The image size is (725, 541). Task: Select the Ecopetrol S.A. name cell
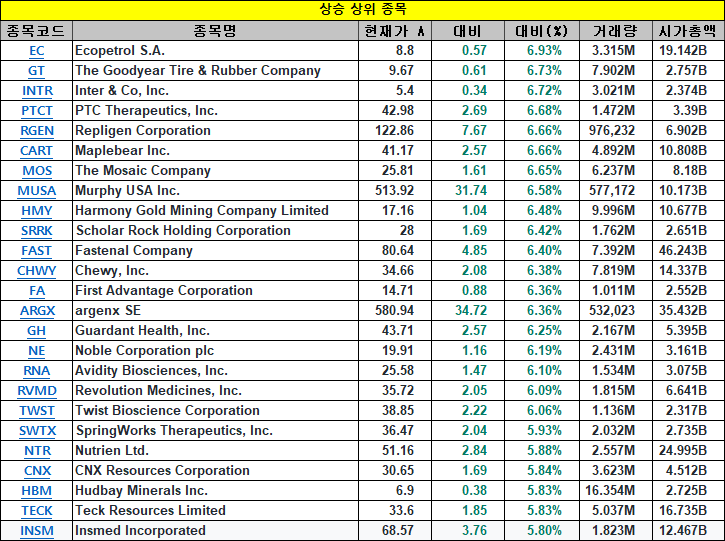point(215,50)
